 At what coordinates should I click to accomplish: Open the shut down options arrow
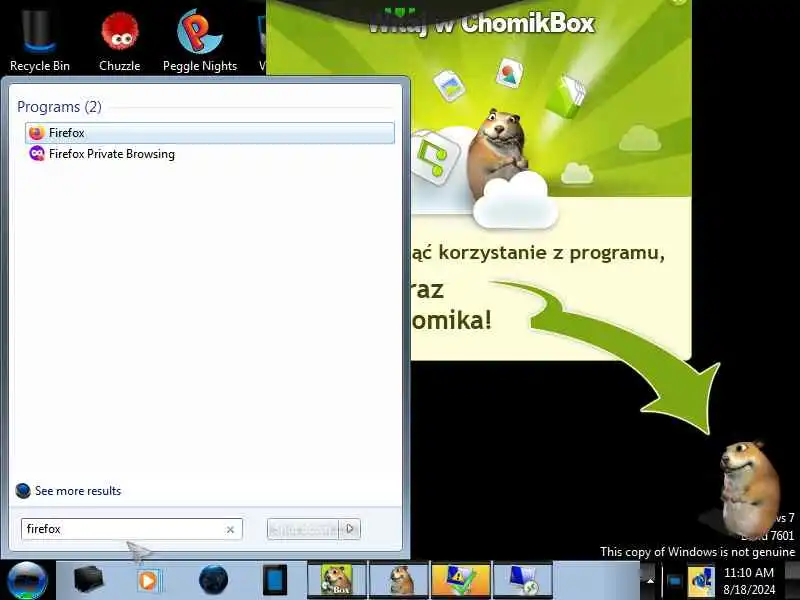pos(350,529)
